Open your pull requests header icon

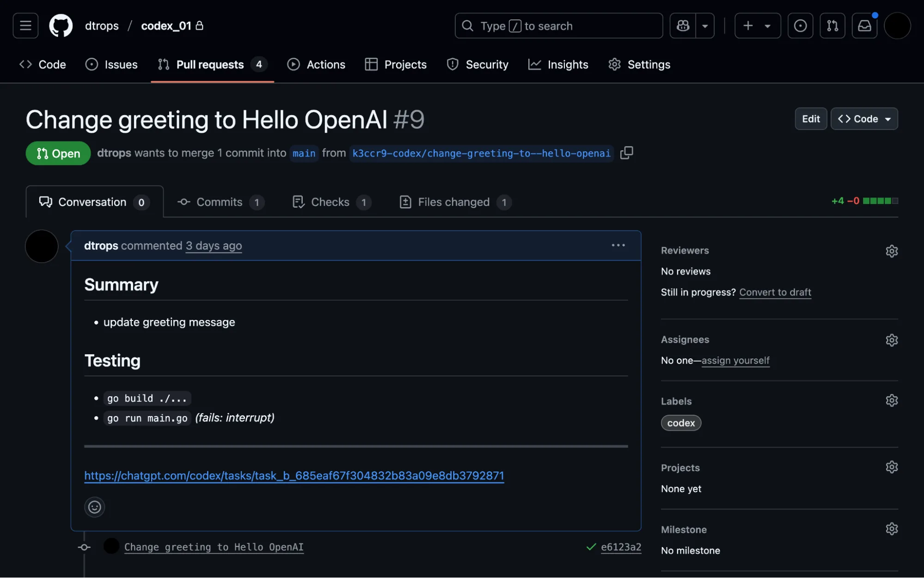pyautogui.click(x=832, y=25)
